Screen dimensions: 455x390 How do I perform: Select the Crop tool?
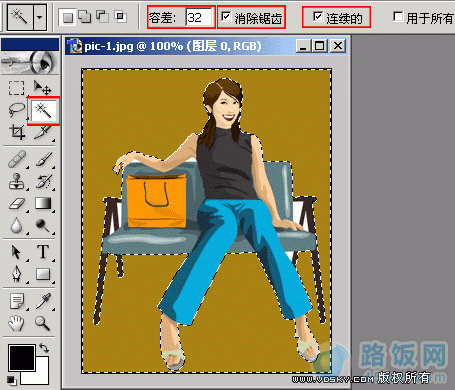tap(17, 132)
